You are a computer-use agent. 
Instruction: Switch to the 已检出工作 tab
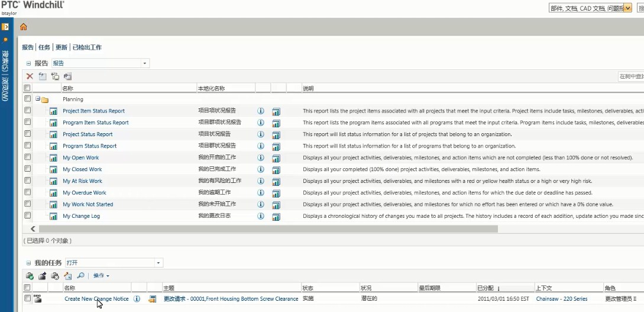pyautogui.click(x=87, y=47)
